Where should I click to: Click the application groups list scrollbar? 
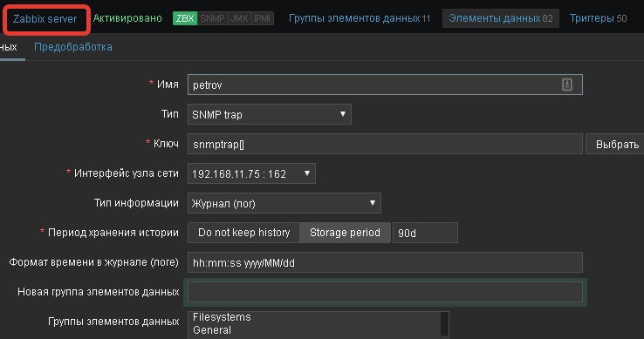444,325
